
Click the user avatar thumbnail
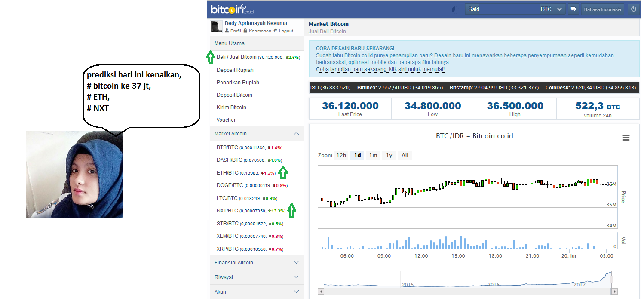tap(216, 27)
